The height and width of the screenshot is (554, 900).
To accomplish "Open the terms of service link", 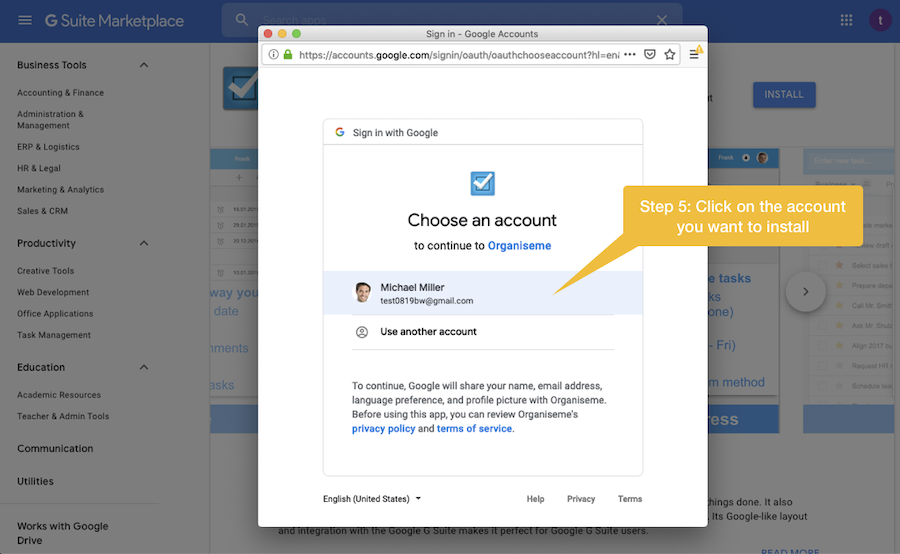I will pyautogui.click(x=474, y=429).
